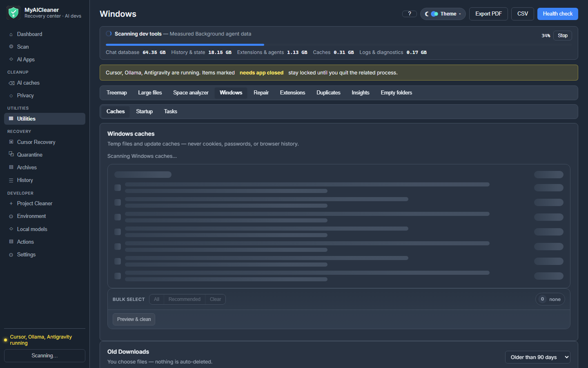Switch to the Treemap tab

point(117,93)
